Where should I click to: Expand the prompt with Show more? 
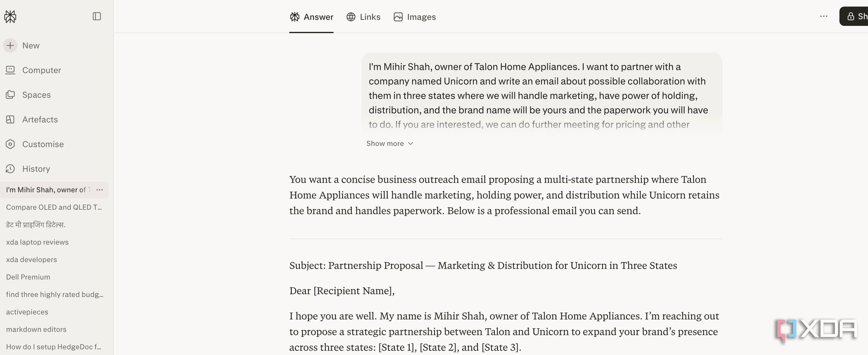tap(390, 143)
